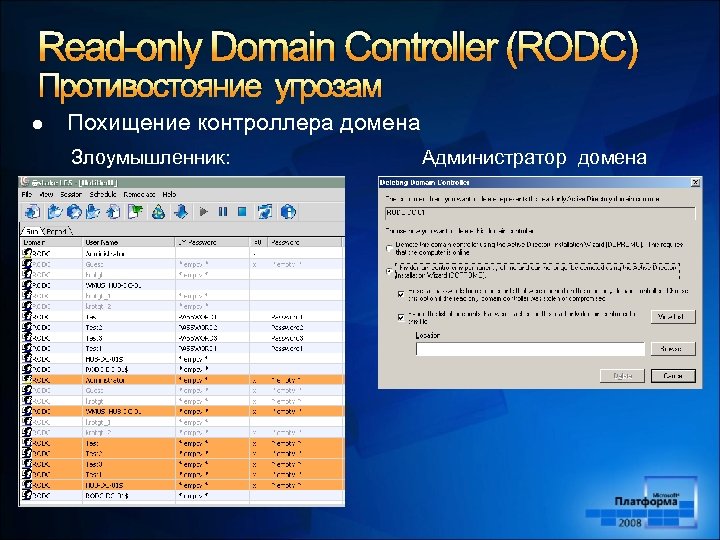Viewport: 720px width, 540px height.
Task: Select the permanently offline domain controller radio option
Action: [389, 271]
